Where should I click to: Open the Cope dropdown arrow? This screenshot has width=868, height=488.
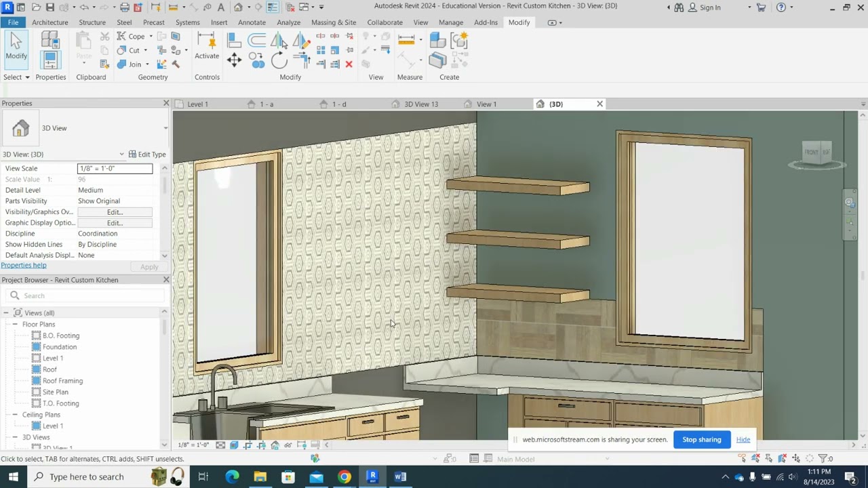point(151,36)
